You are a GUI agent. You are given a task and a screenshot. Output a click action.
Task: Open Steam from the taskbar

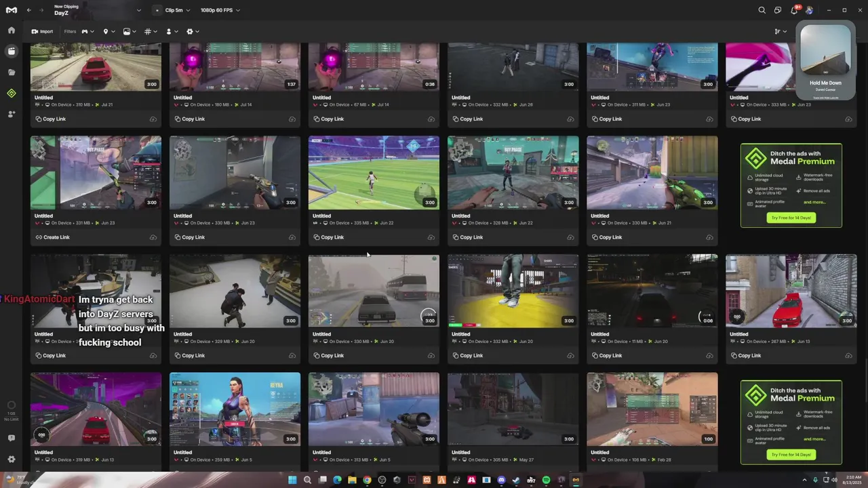[x=517, y=481]
